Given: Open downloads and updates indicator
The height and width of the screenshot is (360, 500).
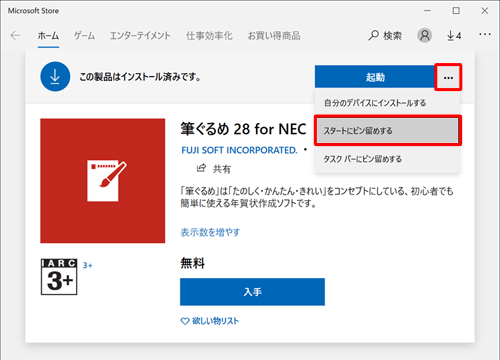Looking at the screenshot, I should pyautogui.click(x=454, y=35).
